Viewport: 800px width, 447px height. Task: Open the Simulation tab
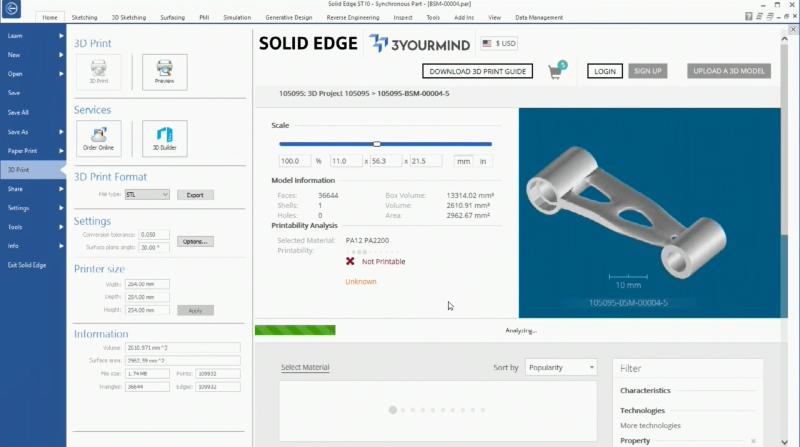(237, 17)
